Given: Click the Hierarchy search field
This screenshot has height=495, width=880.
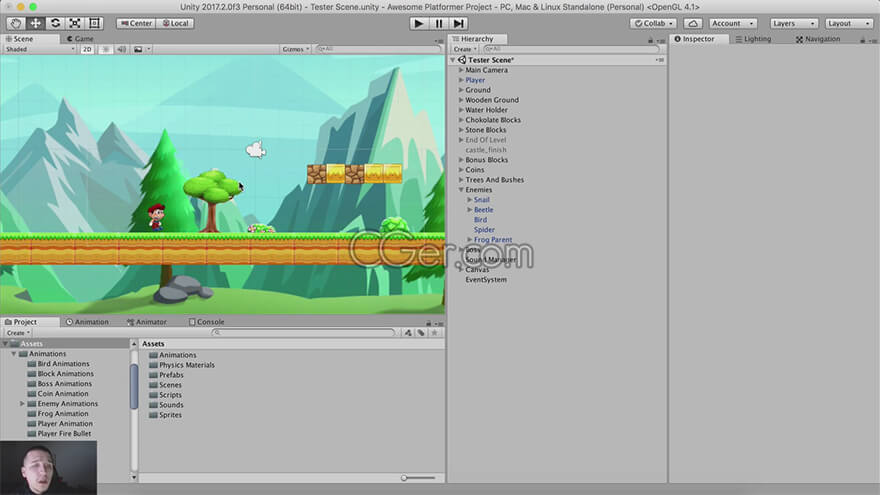Looking at the screenshot, I should 571,49.
